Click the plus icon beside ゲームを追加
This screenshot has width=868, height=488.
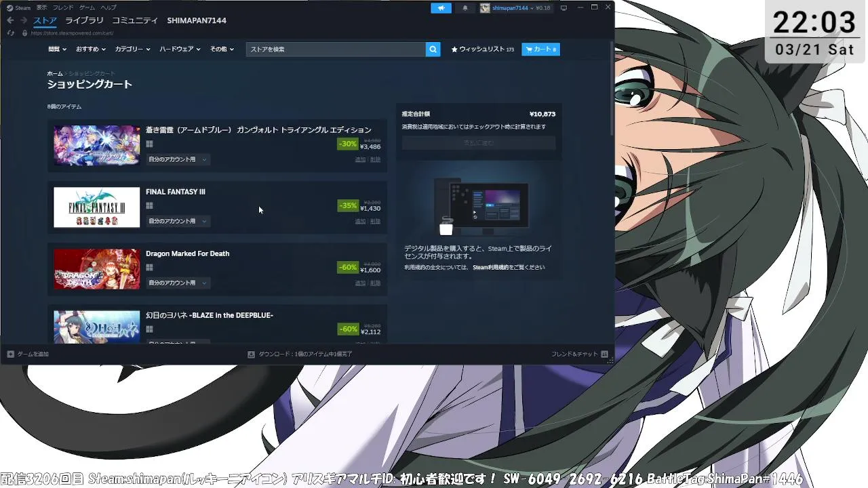(x=10, y=354)
